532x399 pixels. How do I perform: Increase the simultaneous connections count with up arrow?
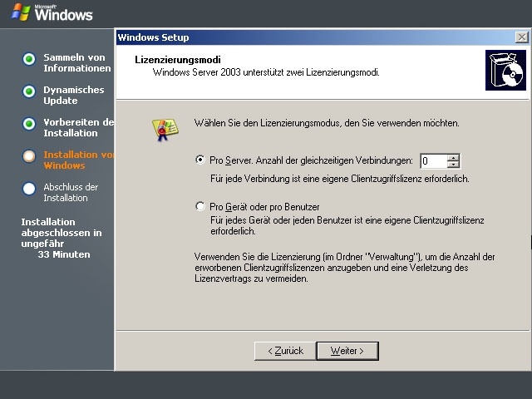pos(453,157)
